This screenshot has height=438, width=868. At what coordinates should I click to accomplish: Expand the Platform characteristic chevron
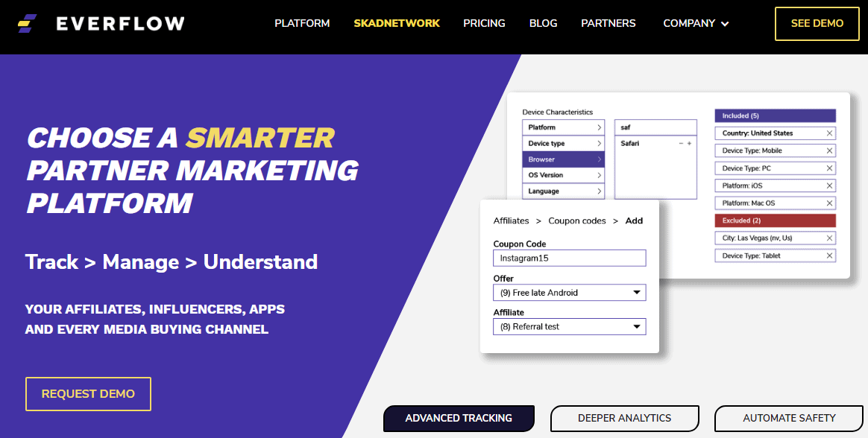(x=599, y=127)
